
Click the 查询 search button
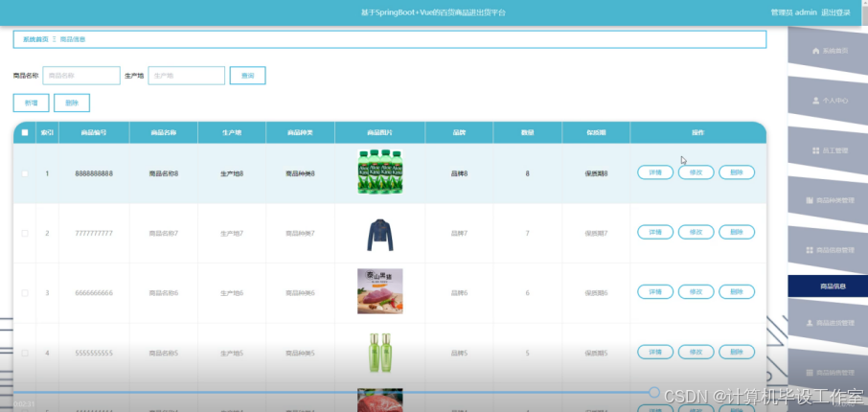coord(247,76)
